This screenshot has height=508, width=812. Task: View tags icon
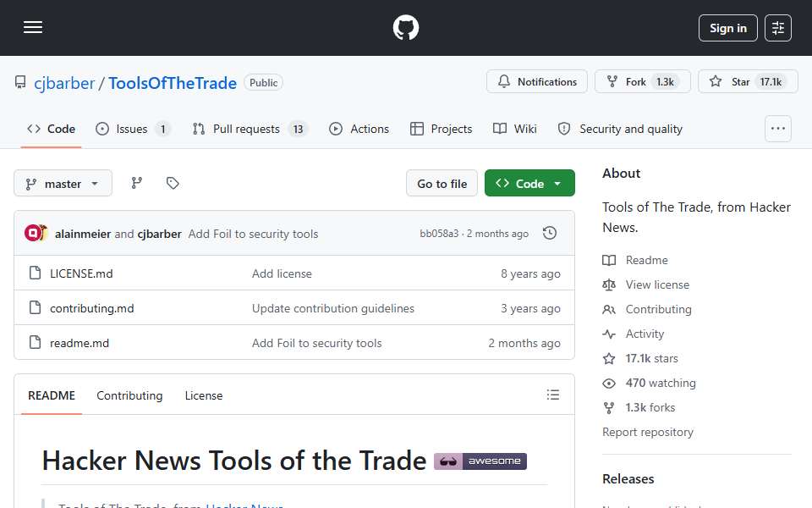point(173,183)
